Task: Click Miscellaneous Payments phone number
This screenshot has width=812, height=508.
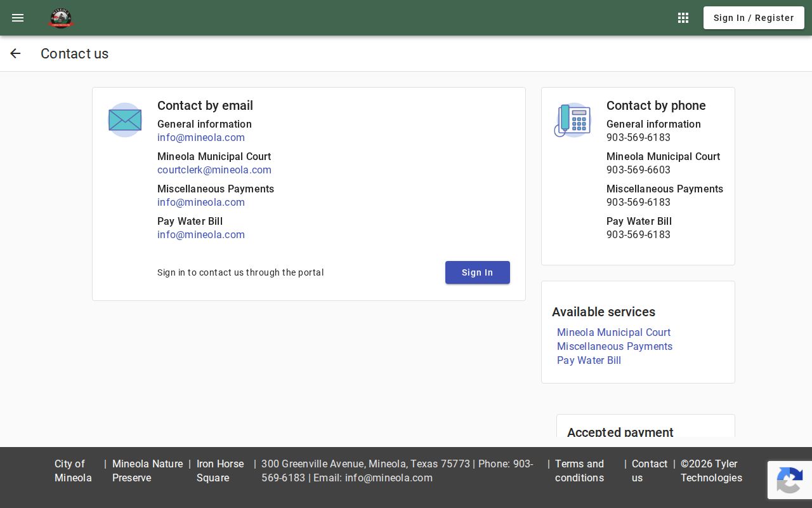Action: 638,203
